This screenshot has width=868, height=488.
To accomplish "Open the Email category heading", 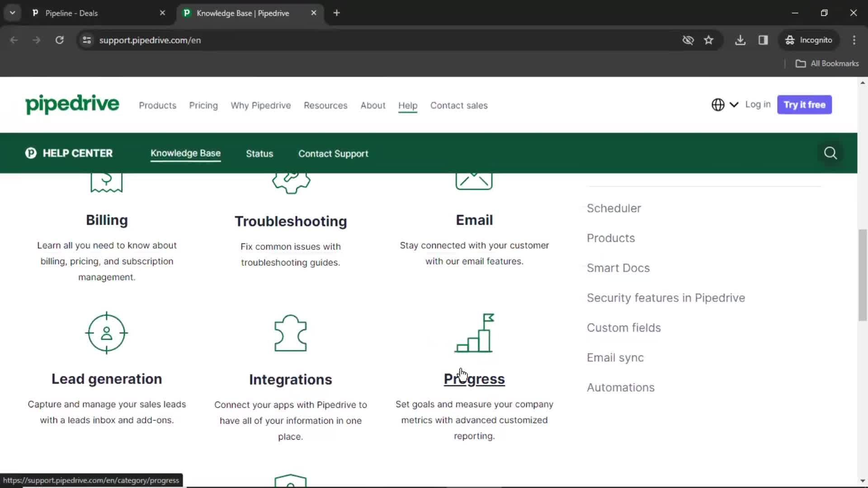I will pyautogui.click(x=474, y=220).
